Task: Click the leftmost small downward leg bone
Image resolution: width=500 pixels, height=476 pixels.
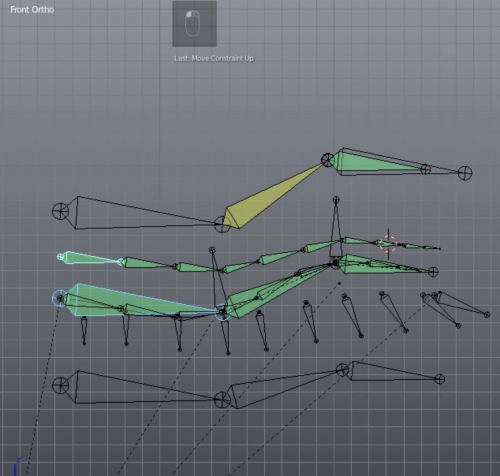Action: click(84, 330)
